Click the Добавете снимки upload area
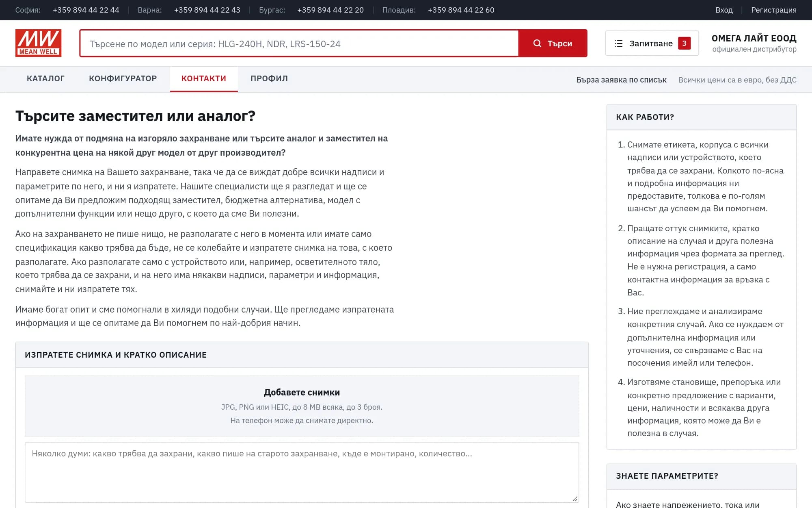Viewport: 812px width, 508px height. [x=302, y=406]
